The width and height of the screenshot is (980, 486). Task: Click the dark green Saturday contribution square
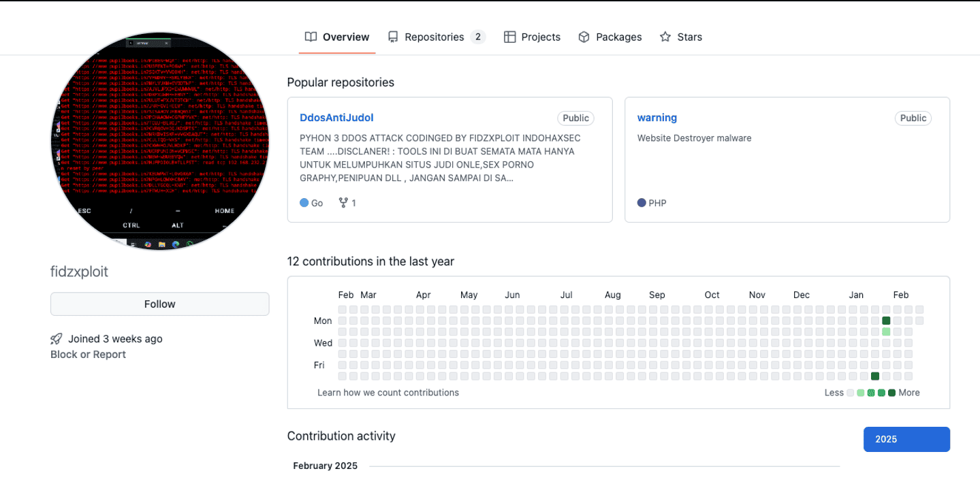pyautogui.click(x=875, y=376)
